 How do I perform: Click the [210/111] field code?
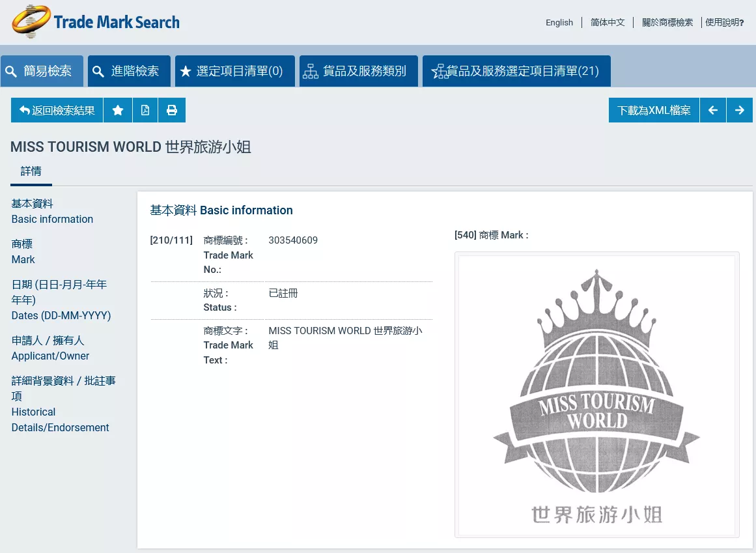click(171, 240)
